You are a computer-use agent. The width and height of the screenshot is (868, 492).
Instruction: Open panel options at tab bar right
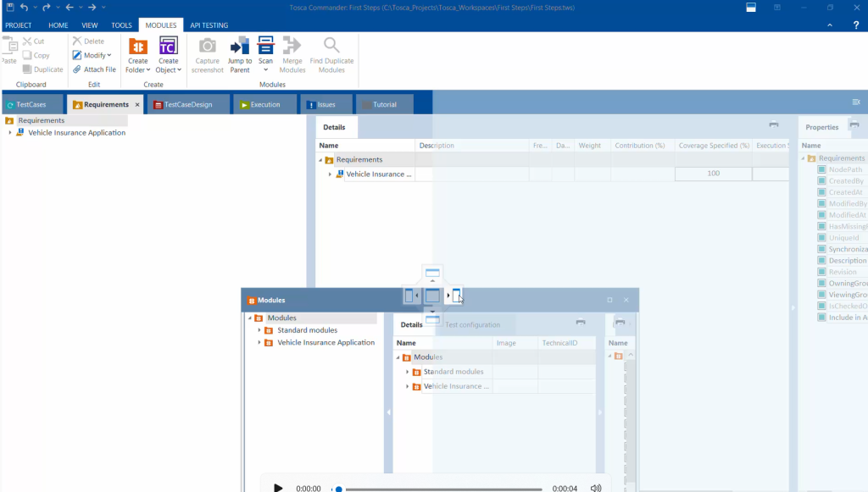pyautogui.click(x=856, y=102)
